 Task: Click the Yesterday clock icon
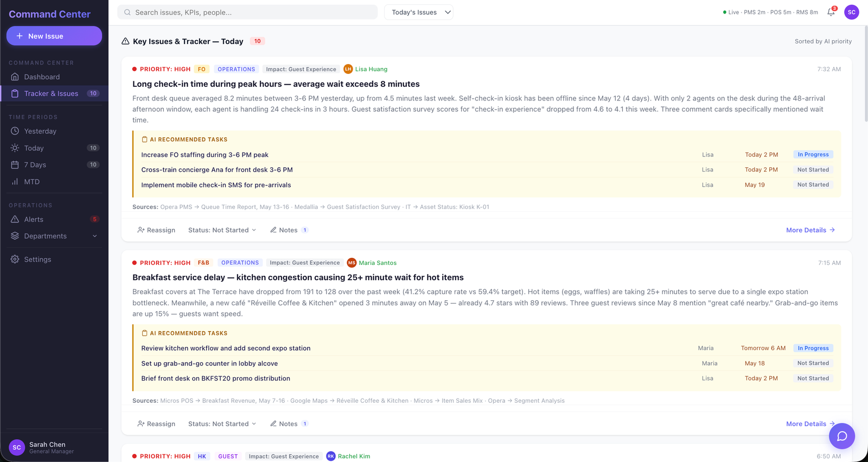pos(15,131)
